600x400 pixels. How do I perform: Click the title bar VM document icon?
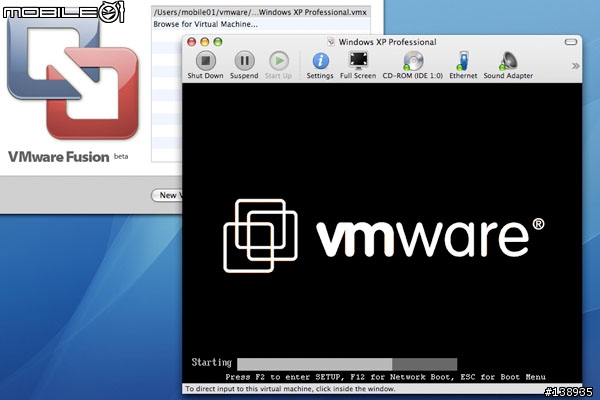click(x=331, y=42)
